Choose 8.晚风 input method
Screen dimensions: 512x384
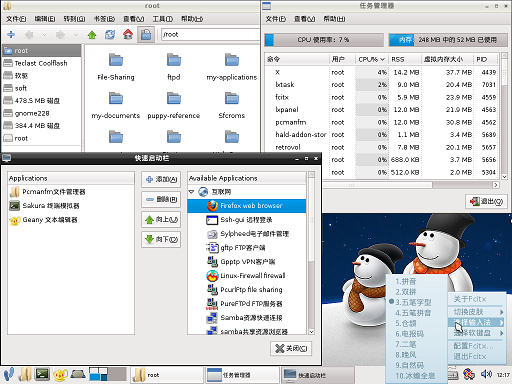[x=406, y=355]
